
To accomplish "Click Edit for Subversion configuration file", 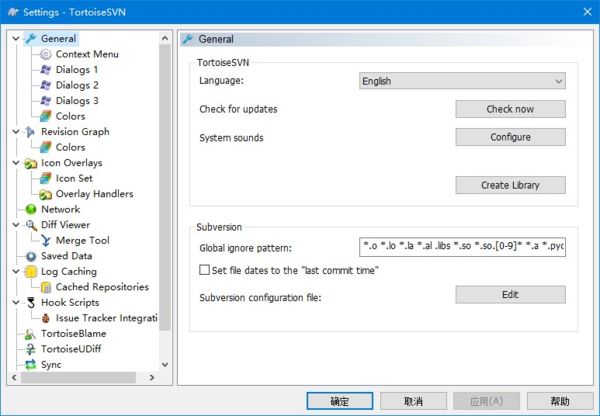I will click(510, 295).
